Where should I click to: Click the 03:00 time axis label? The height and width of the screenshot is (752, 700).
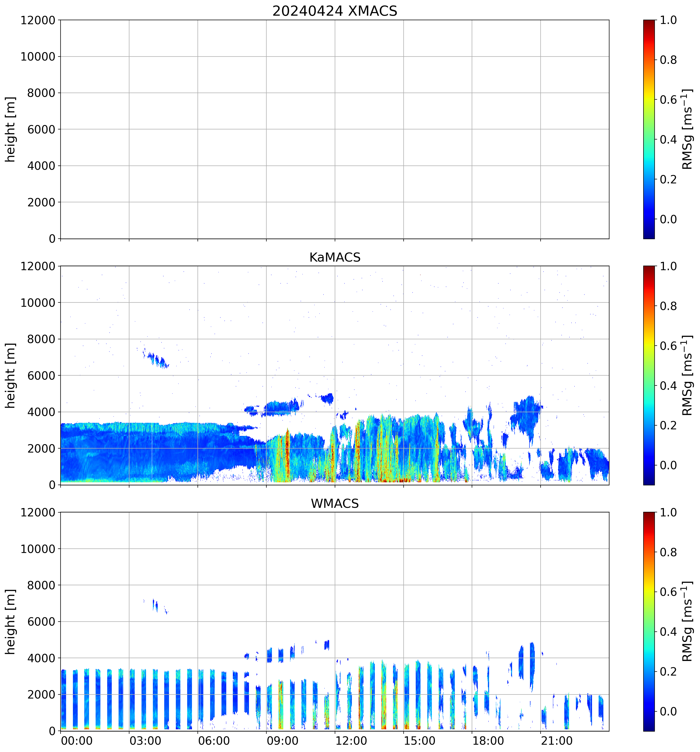(145, 740)
